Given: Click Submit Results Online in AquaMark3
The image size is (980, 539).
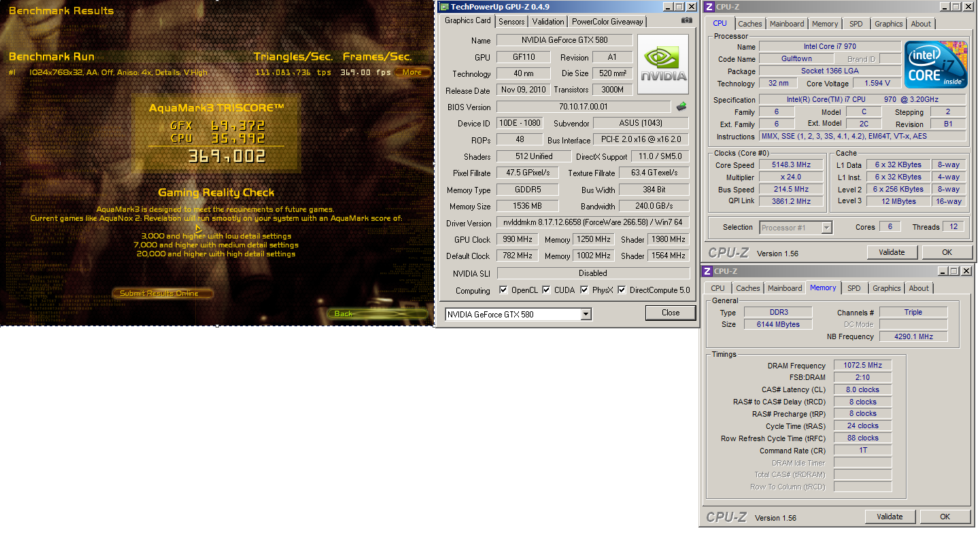Looking at the screenshot, I should coord(163,294).
